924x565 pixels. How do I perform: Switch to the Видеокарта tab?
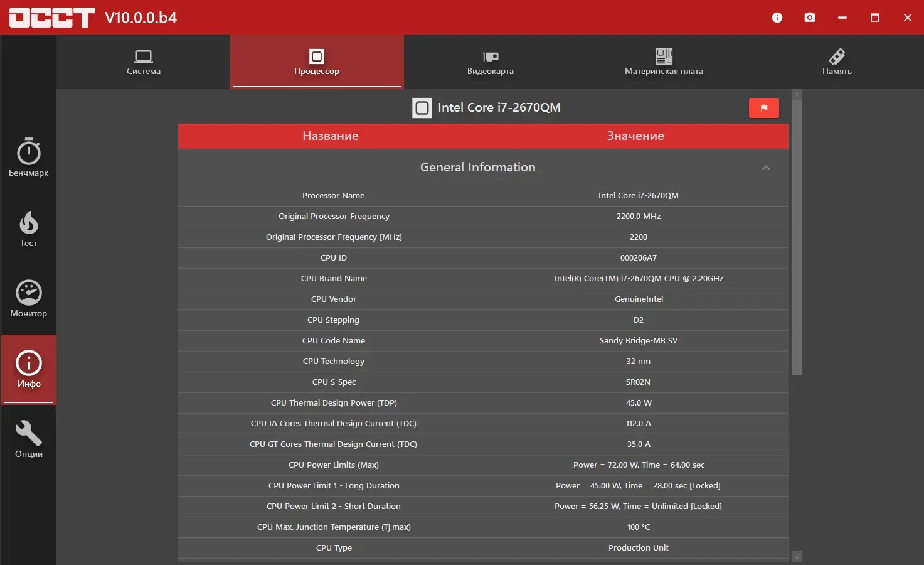(491, 62)
